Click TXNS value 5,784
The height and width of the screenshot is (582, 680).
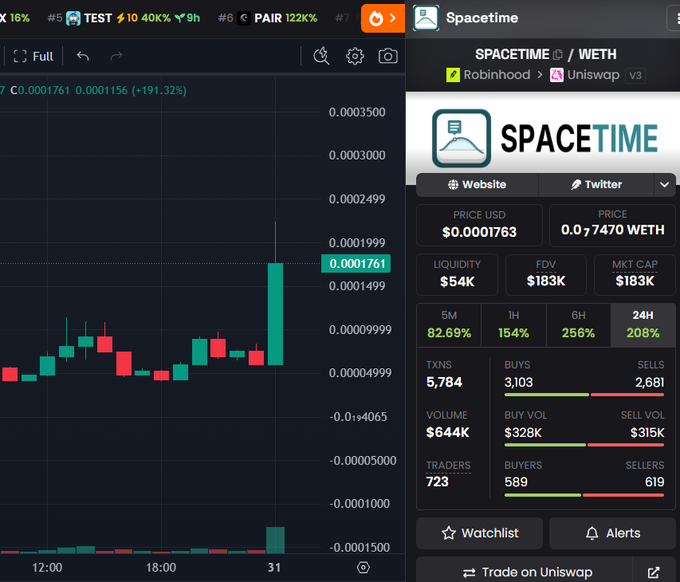[x=444, y=382]
